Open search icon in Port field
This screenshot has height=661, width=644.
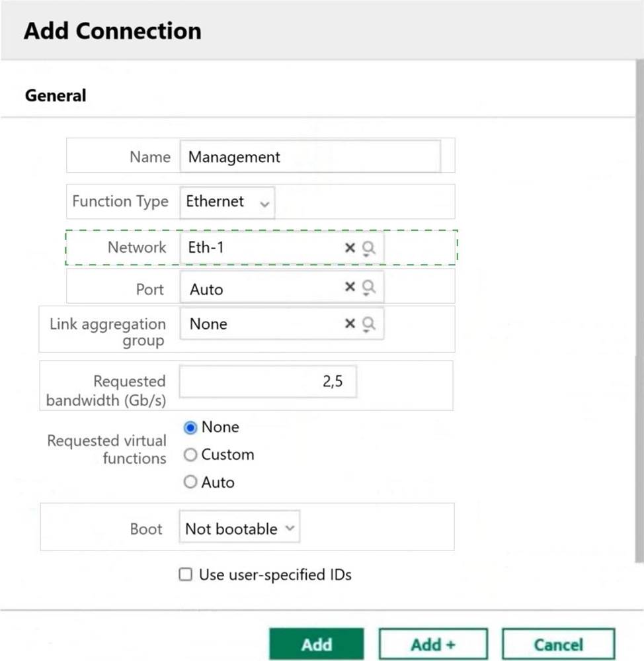pyautogui.click(x=369, y=287)
